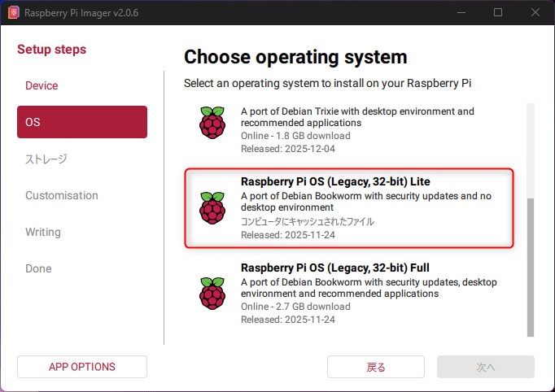Click scrollbar track above the thumb
The width and height of the screenshot is (555, 392).
[x=531, y=150]
